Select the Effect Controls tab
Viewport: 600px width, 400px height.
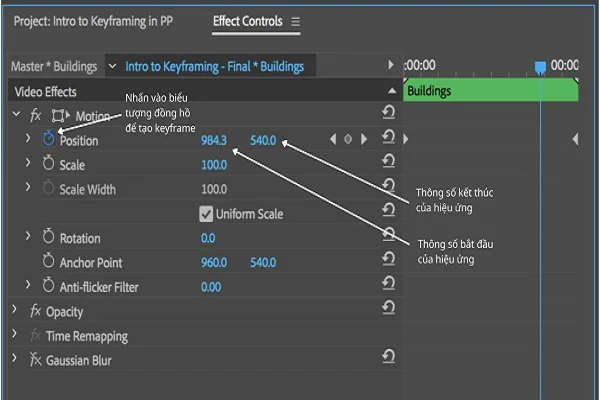[248, 21]
